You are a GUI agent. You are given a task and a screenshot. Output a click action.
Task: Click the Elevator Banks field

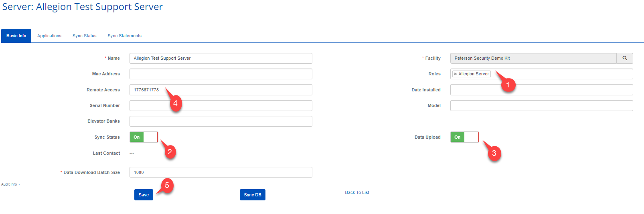click(221, 121)
